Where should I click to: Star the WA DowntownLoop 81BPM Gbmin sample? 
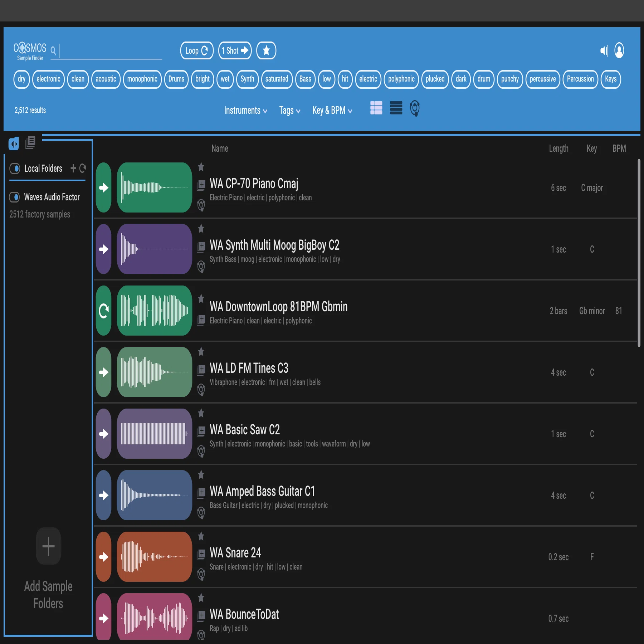pos(201,298)
